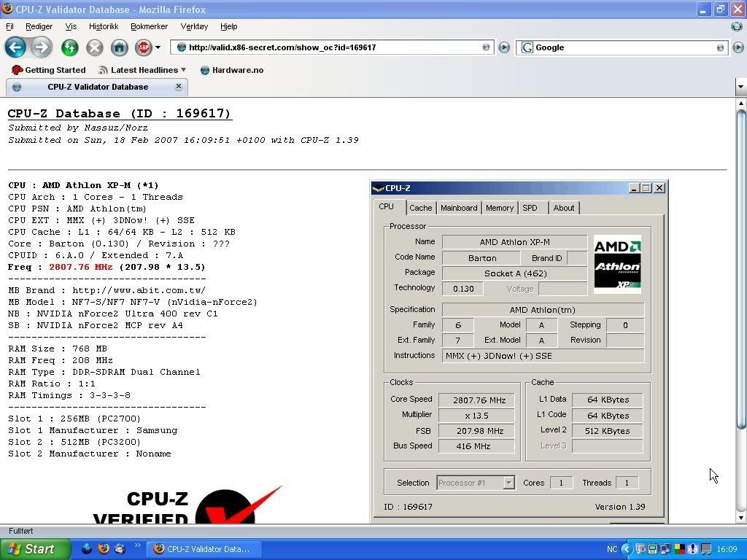Click the Multiplier x 13.5 value
This screenshot has height=560, width=747.
click(476, 416)
